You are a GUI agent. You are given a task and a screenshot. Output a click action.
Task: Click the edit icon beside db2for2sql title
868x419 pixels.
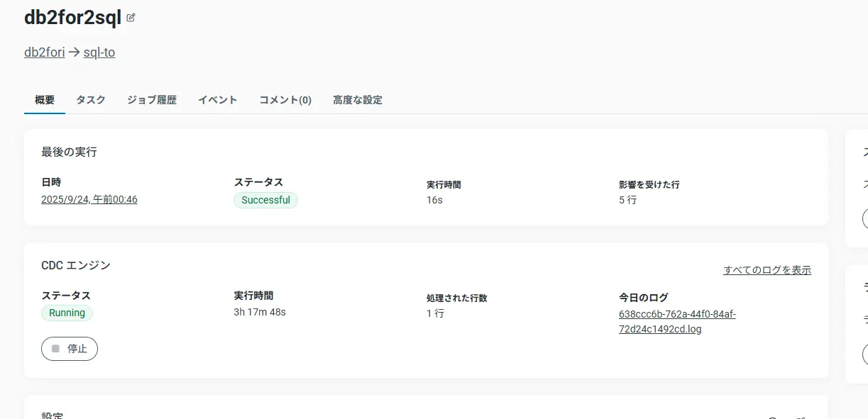point(131,18)
